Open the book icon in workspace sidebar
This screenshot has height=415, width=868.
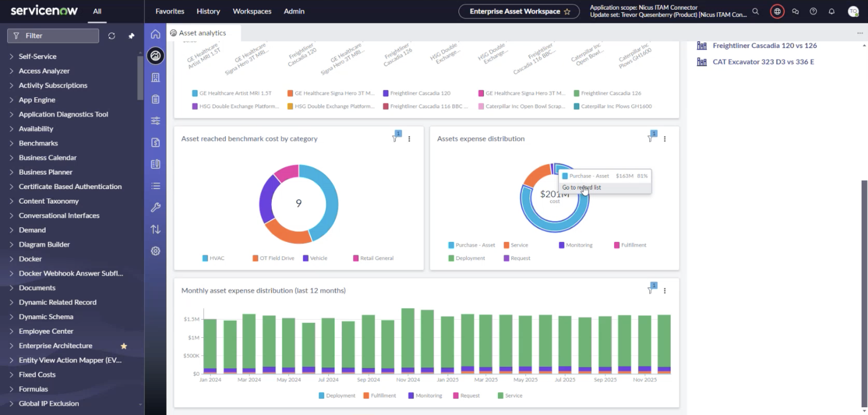click(156, 164)
